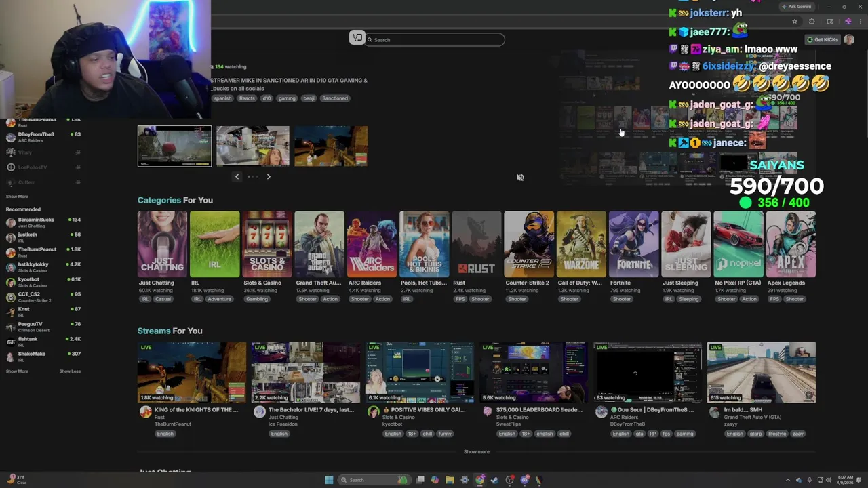Open The Bachelor LIVE stream thumbnail
This screenshot has height=488, width=868.
[x=306, y=372]
